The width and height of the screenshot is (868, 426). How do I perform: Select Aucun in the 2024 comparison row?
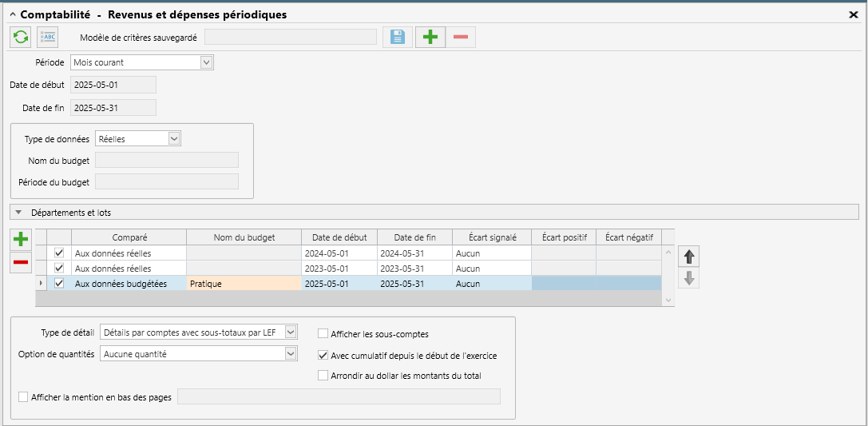click(492, 253)
